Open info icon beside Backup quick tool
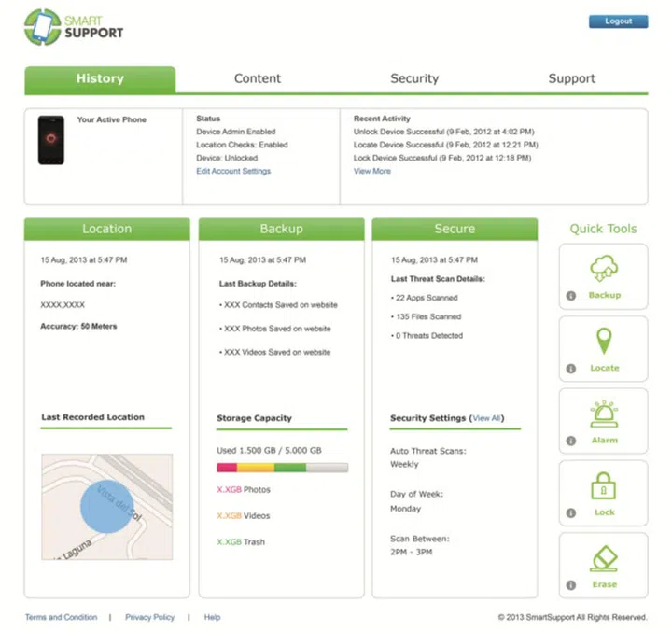 (571, 295)
